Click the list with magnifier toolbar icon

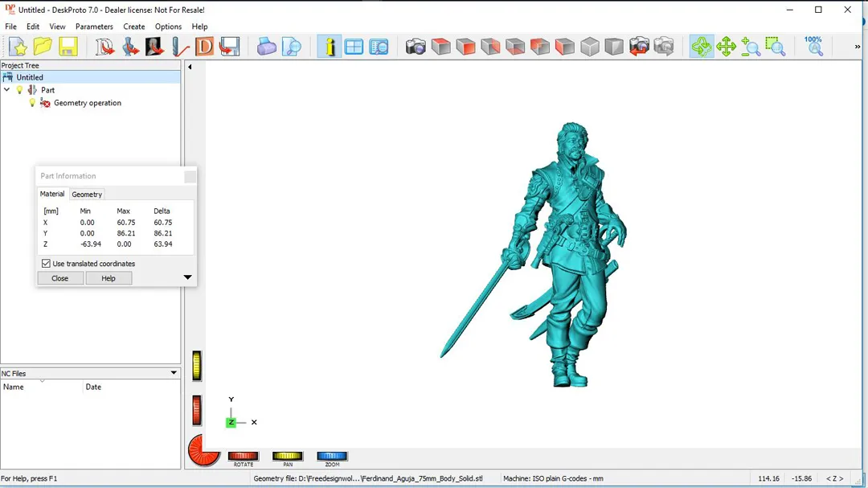(x=379, y=47)
